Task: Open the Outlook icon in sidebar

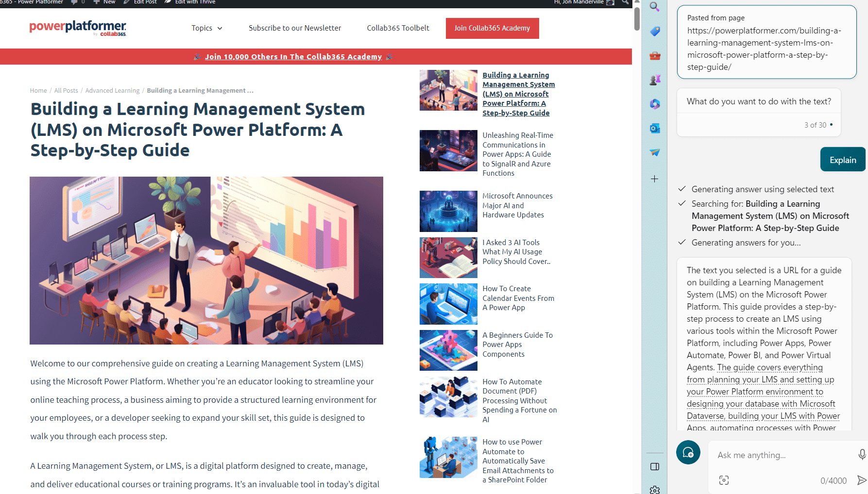Action: point(655,128)
